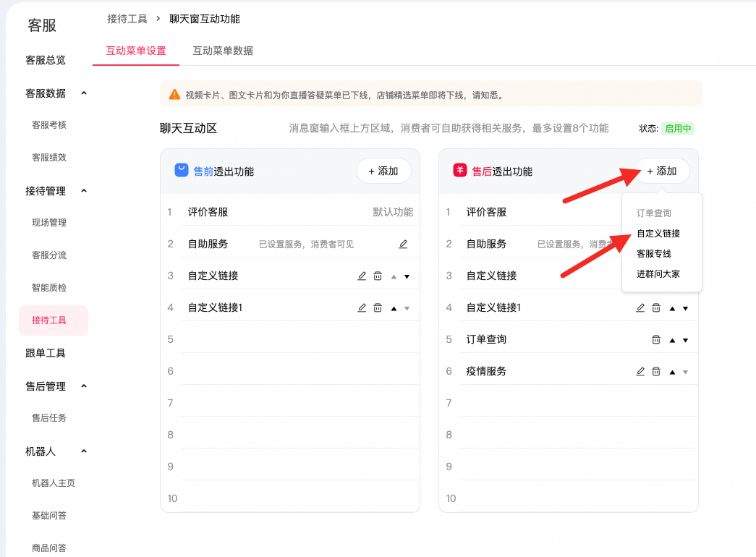Delete pre-sale 自定义链接1 entry
The image size is (756, 557).
(x=378, y=308)
